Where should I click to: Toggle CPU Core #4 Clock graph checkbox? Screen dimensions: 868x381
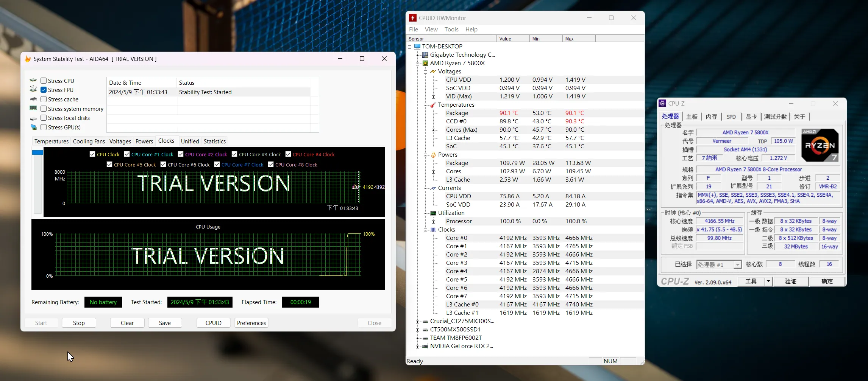[x=288, y=154]
